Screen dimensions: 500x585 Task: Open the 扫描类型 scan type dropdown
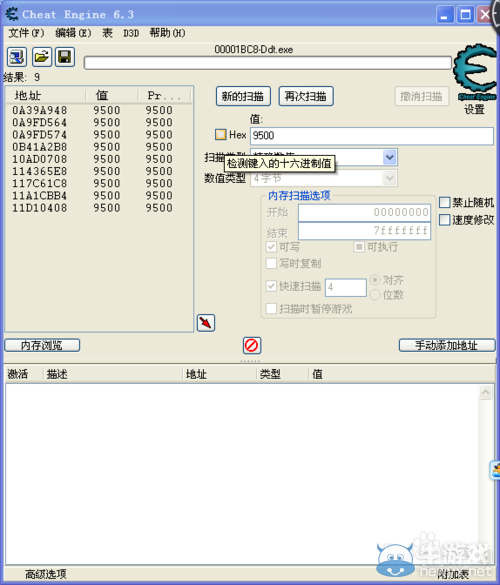(390, 157)
